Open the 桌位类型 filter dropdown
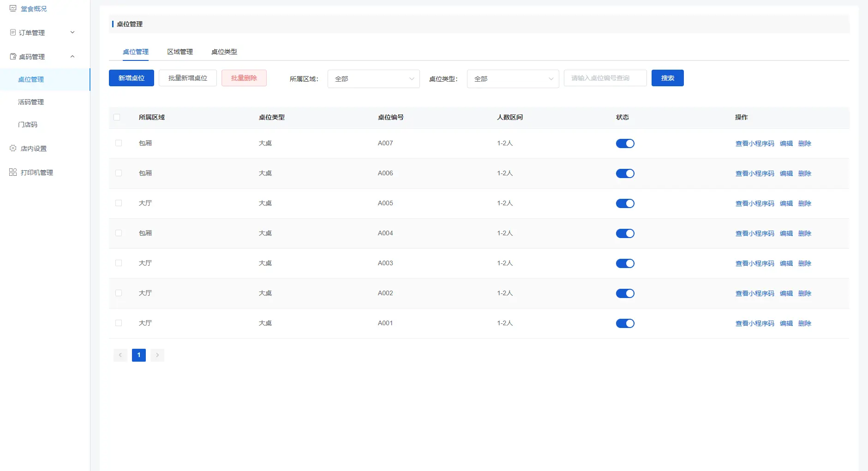Viewport: 868px width, 471px height. [513, 79]
